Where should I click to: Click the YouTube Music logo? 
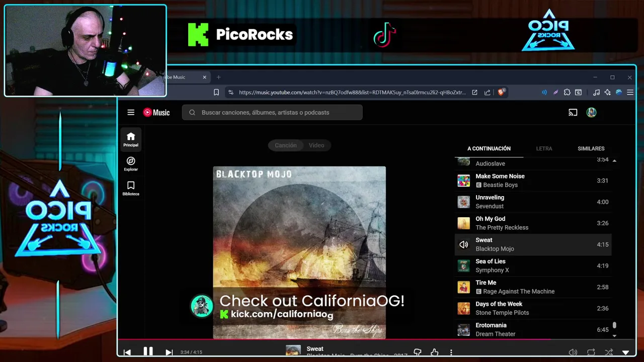tap(156, 113)
